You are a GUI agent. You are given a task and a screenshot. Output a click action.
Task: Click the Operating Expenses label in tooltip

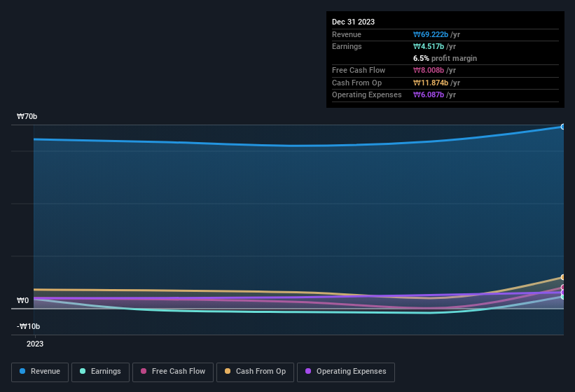(366, 95)
